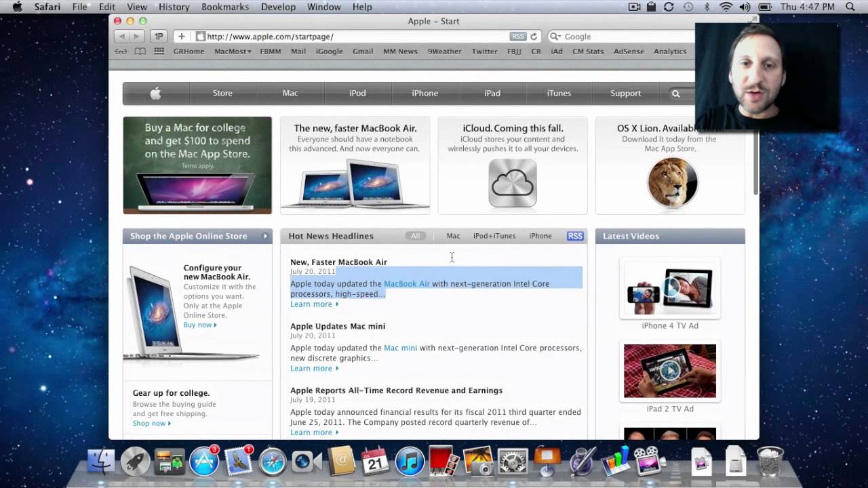The width and height of the screenshot is (868, 488).
Task: Click the Shop now link
Action: pos(152,424)
